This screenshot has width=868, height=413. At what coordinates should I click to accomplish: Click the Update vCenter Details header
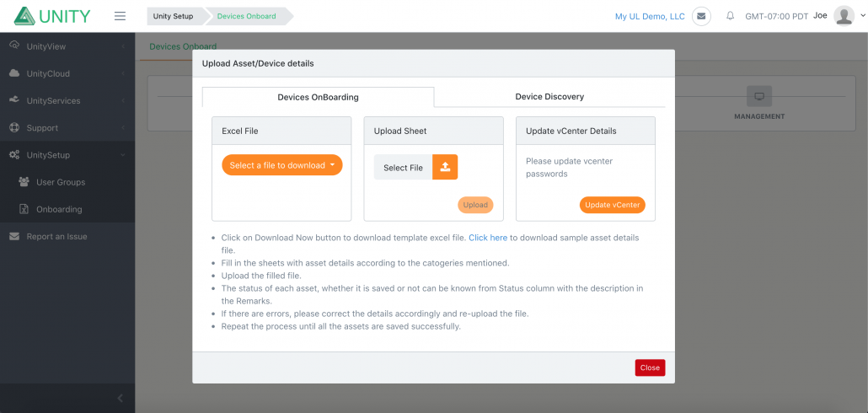pos(586,131)
